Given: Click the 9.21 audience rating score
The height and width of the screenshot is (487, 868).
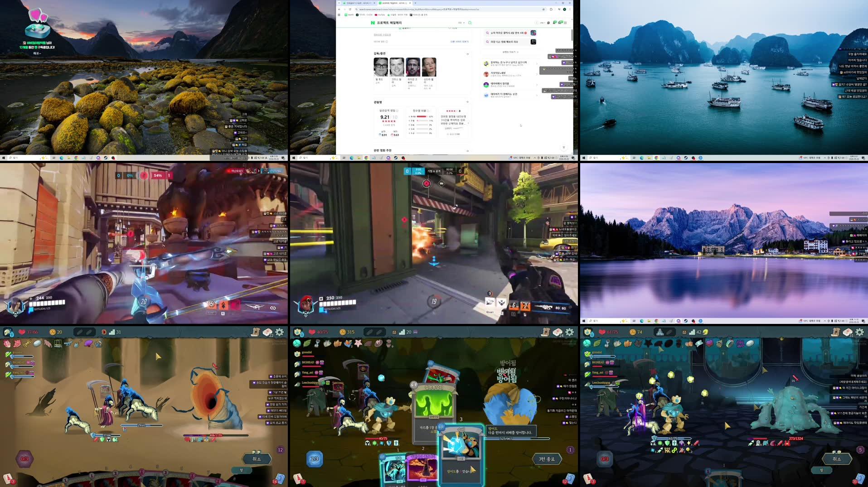Looking at the screenshot, I should tap(385, 117).
